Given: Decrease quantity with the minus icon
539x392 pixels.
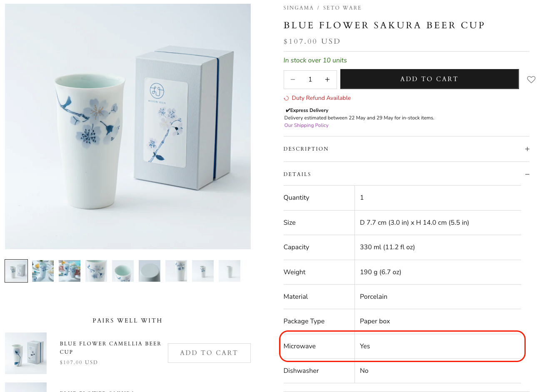Looking at the screenshot, I should 293,79.
